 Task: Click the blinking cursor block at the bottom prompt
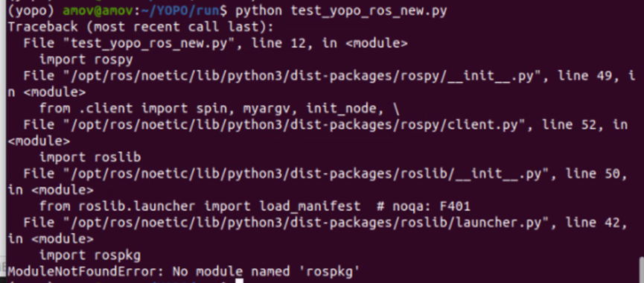click(240, 281)
